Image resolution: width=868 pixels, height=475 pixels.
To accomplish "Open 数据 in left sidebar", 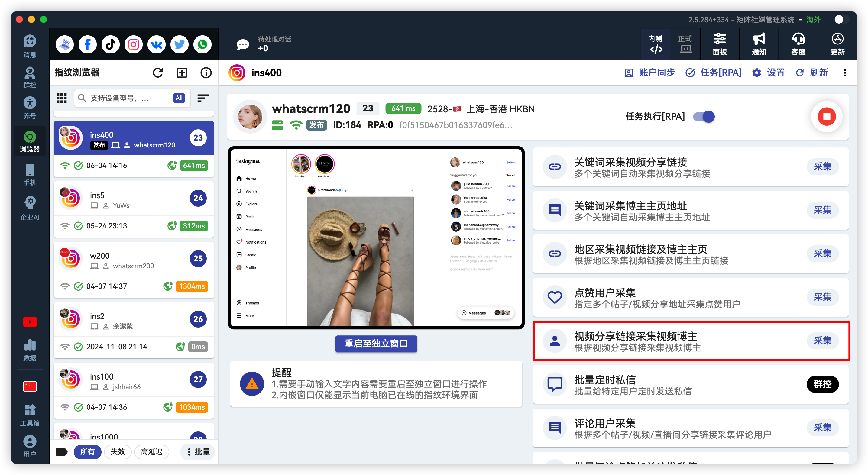I will pyautogui.click(x=30, y=350).
